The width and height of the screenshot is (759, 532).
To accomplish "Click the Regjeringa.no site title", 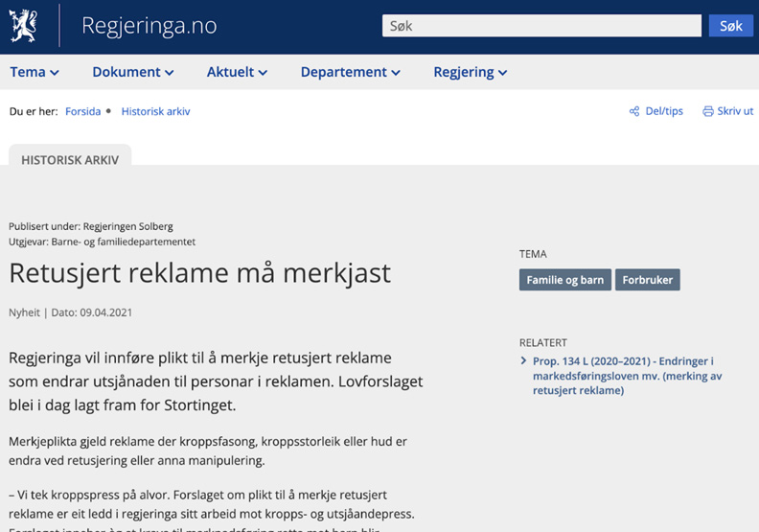I will click(149, 26).
